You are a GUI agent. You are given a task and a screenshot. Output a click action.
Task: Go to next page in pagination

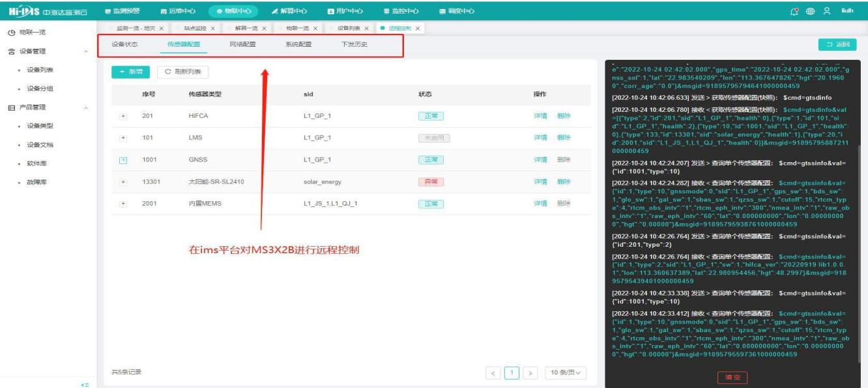(531, 372)
